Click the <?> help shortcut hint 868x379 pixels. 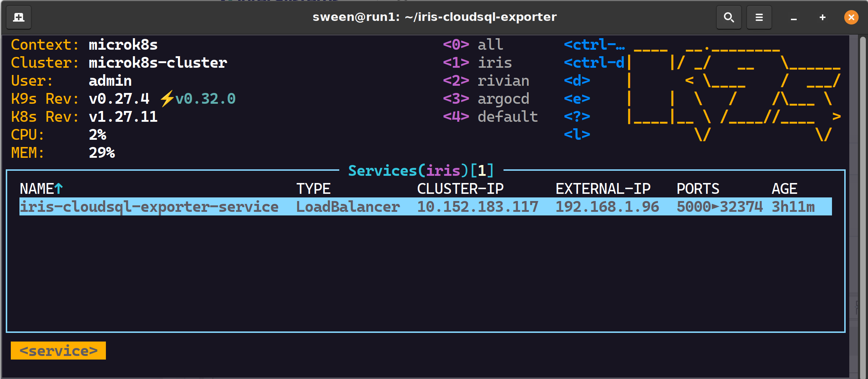tap(577, 117)
